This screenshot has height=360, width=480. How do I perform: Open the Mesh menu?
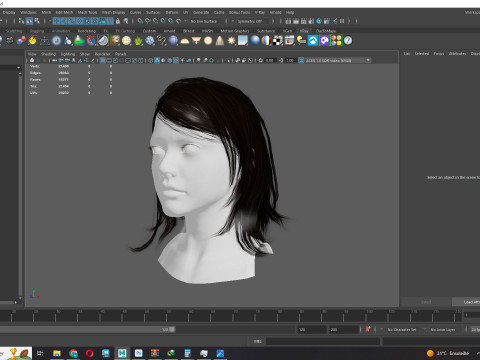46,12
